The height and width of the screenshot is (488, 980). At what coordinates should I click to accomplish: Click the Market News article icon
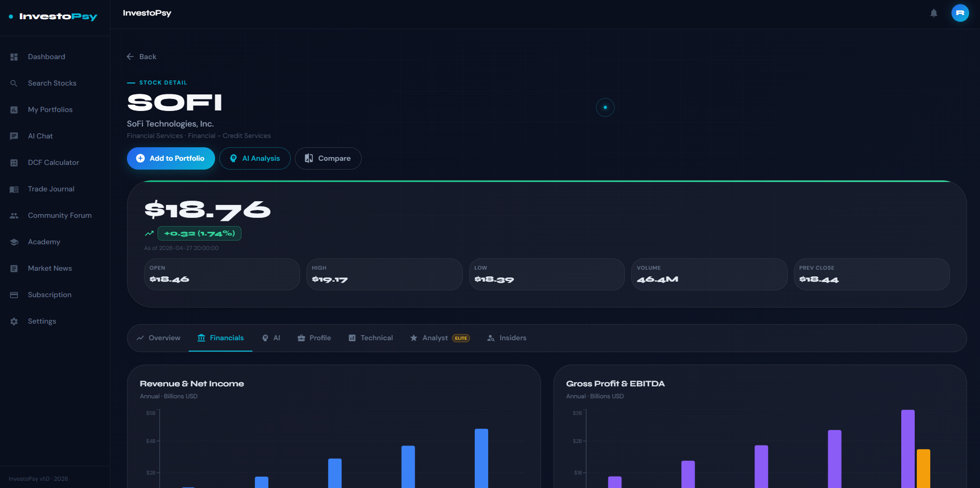(14, 269)
